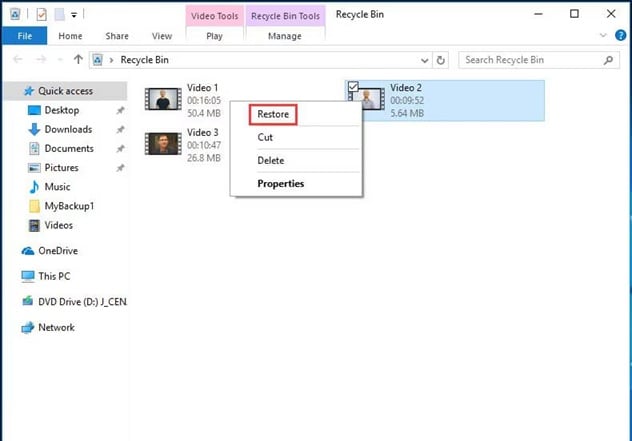Open This PC in the navigation pane

(54, 276)
